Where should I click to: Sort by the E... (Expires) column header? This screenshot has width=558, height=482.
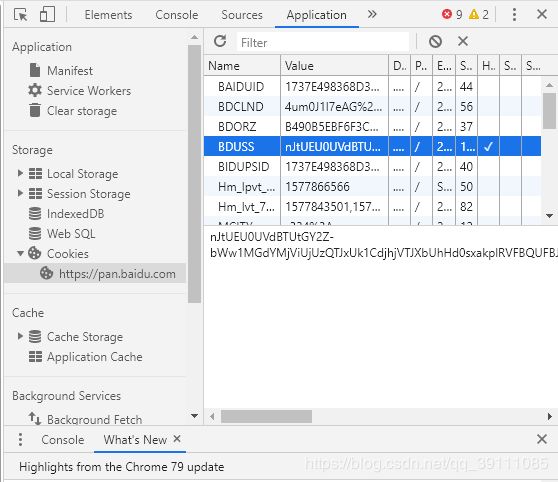click(x=444, y=66)
